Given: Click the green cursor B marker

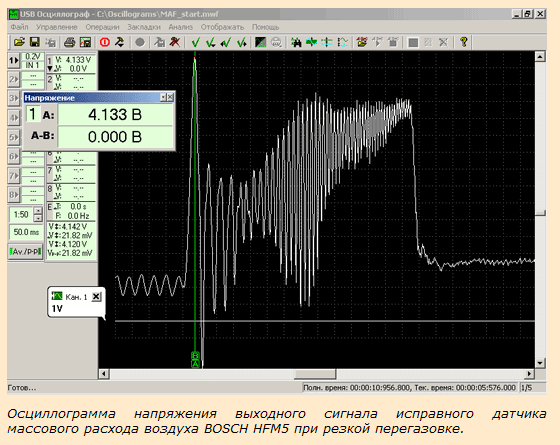Looking at the screenshot, I should coord(195,355).
